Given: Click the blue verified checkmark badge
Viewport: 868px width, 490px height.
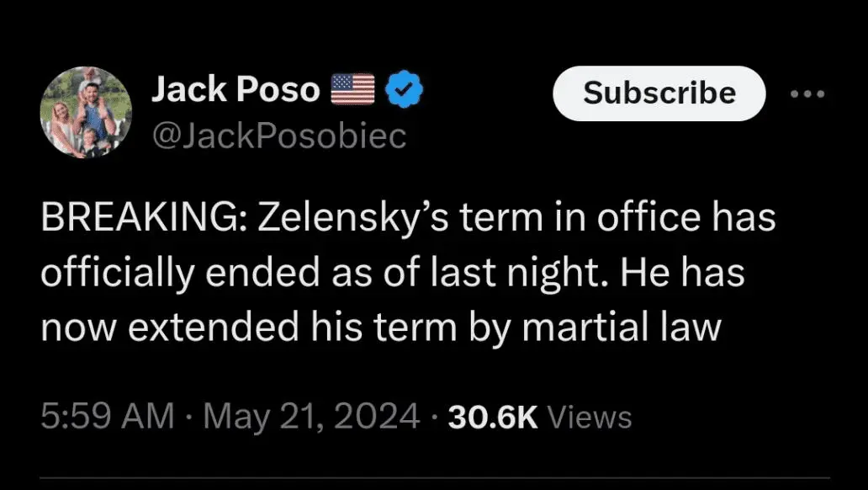Looking at the screenshot, I should [404, 89].
